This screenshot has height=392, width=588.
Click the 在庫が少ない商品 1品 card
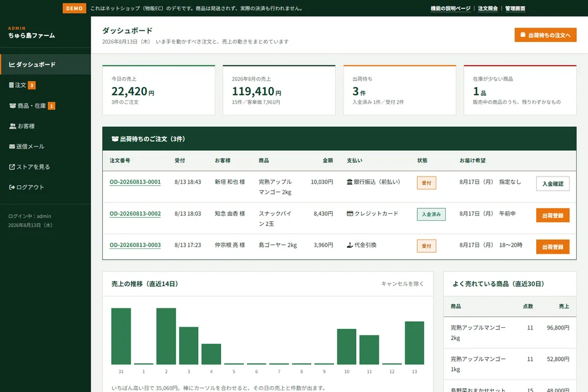[520, 90]
